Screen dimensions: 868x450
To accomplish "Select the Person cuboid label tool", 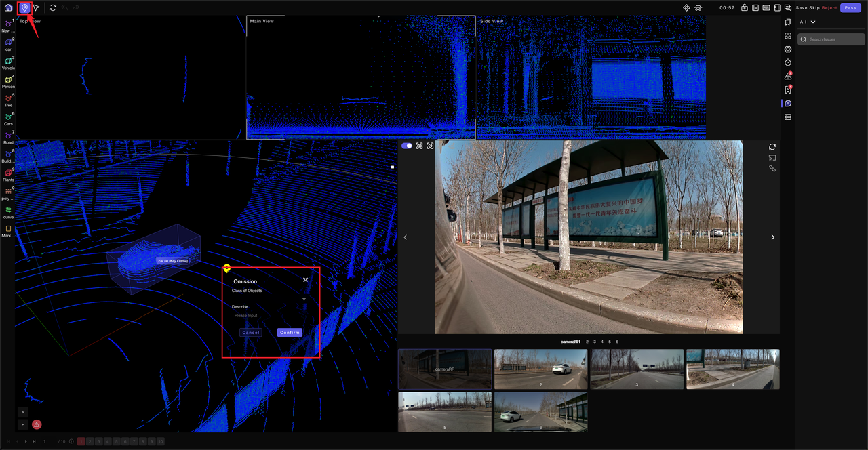I will [8, 81].
